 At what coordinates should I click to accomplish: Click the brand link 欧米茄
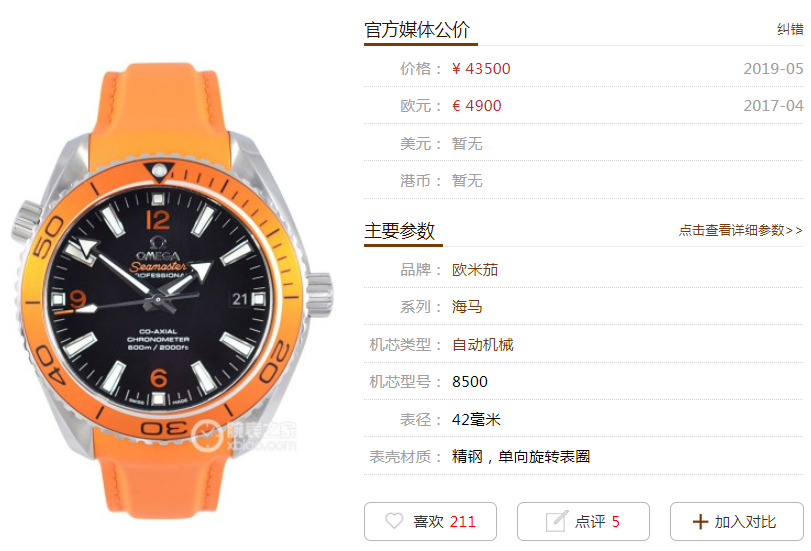point(475,270)
